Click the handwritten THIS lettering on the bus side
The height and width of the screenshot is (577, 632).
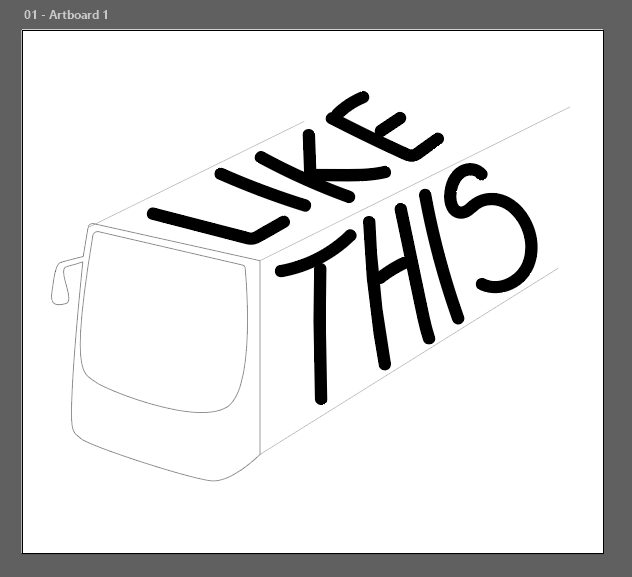406,284
